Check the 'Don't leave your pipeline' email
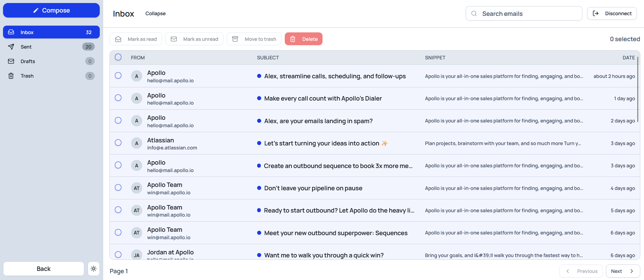Viewport: 644px width, 280px height. (x=118, y=188)
